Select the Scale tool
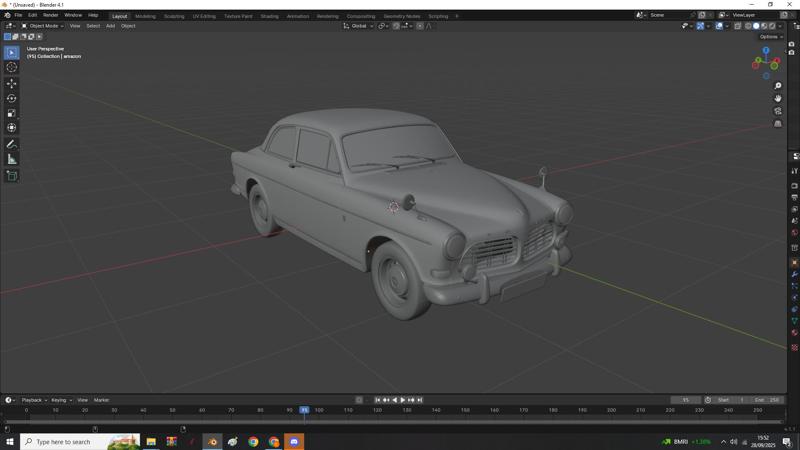Viewport: 800px width, 450px height. pyautogui.click(x=12, y=113)
